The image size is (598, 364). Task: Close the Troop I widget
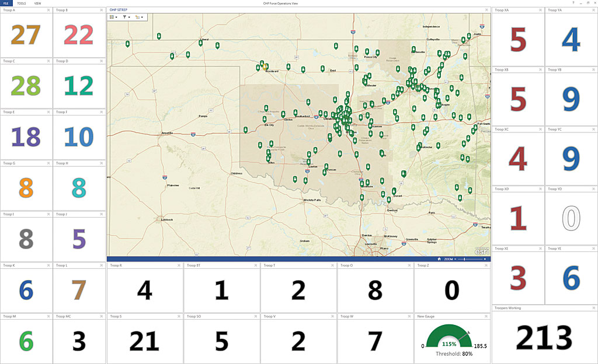[48, 214]
